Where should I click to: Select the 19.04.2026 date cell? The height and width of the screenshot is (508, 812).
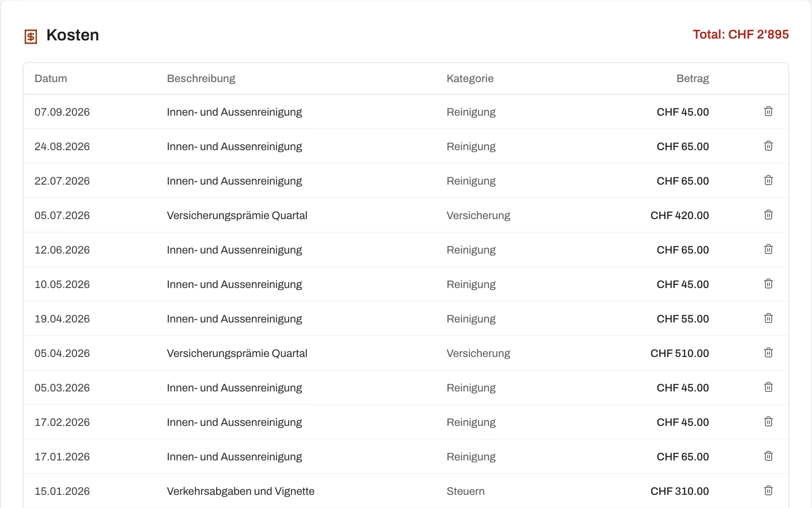62,319
